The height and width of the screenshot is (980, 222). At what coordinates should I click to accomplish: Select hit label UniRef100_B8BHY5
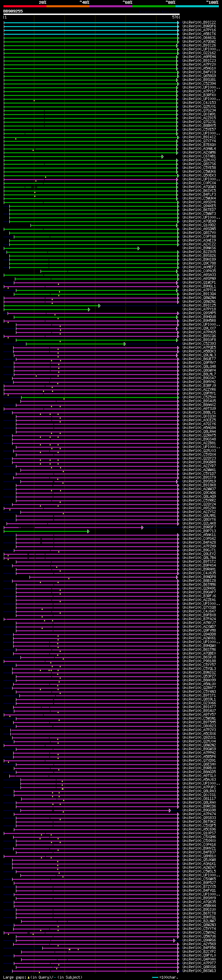[199, 125]
